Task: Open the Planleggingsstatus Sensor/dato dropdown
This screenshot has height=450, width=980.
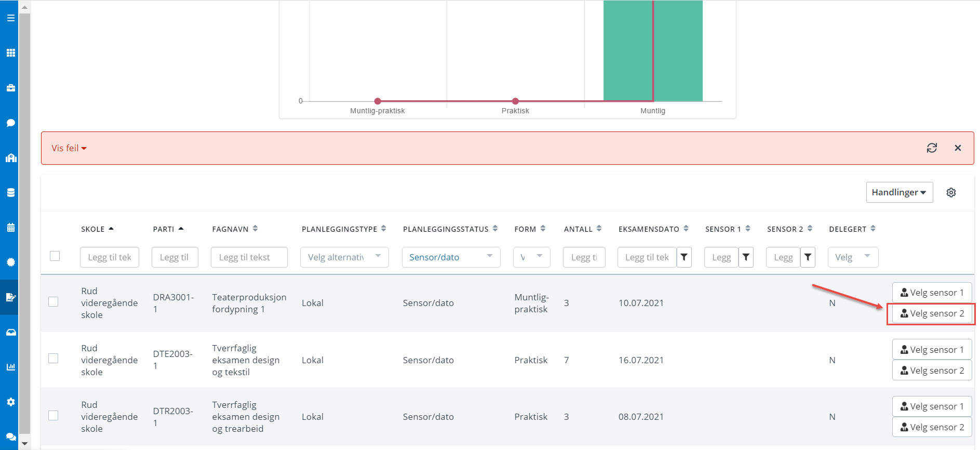Action: pyautogui.click(x=451, y=257)
